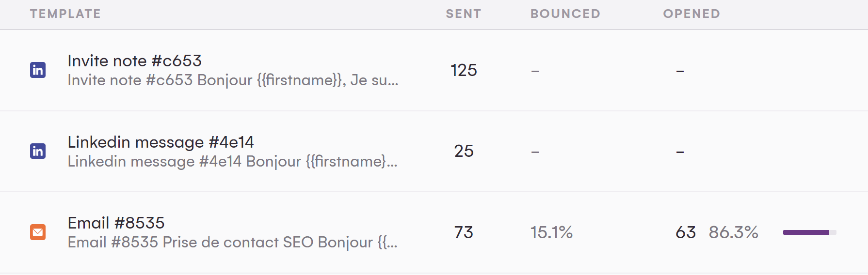This screenshot has width=868, height=275.
Task: Open the Invite note #c653 template title
Action: point(134,61)
